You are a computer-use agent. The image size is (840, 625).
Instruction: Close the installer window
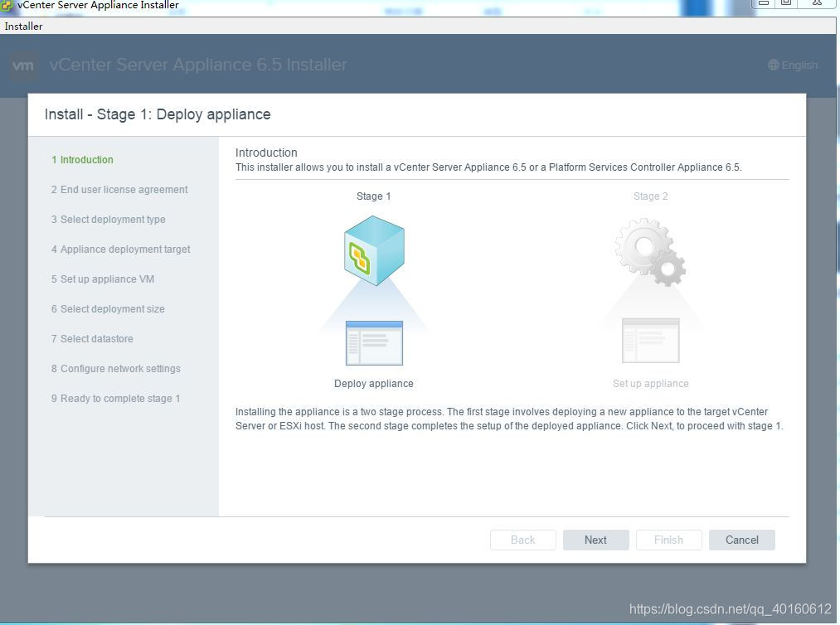[817, 2]
